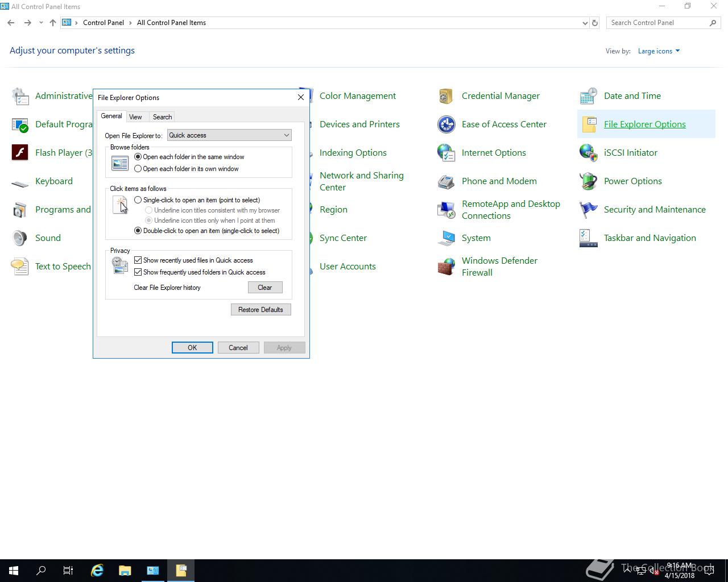Open recent locations dropdown arrow
The image size is (728, 582).
pyautogui.click(x=41, y=23)
